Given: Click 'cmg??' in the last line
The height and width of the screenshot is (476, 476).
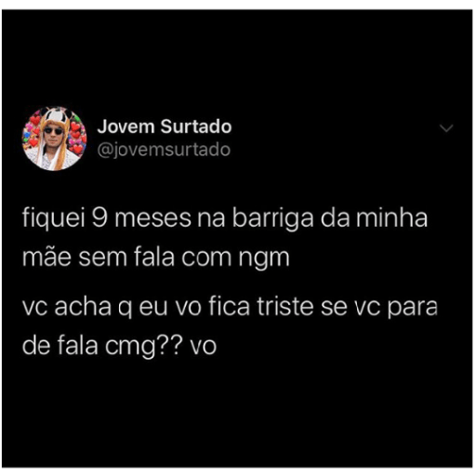Looking at the screenshot, I should click(x=142, y=348).
